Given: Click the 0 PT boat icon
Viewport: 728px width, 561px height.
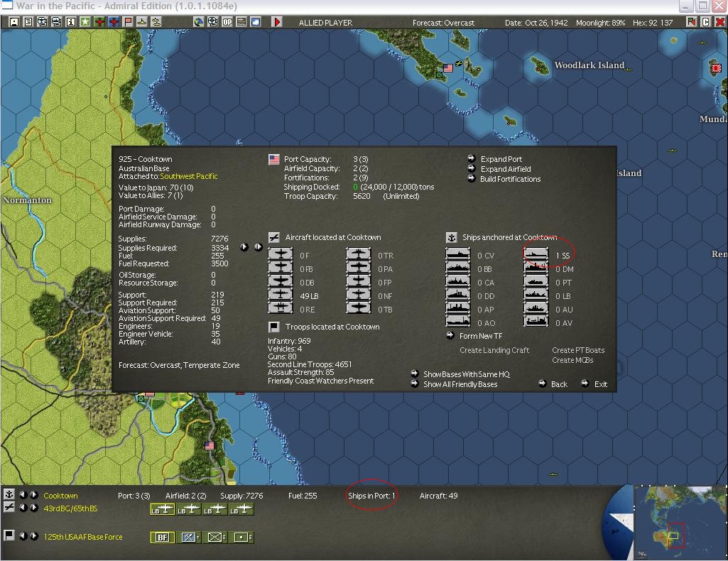Looking at the screenshot, I should tap(536, 282).
